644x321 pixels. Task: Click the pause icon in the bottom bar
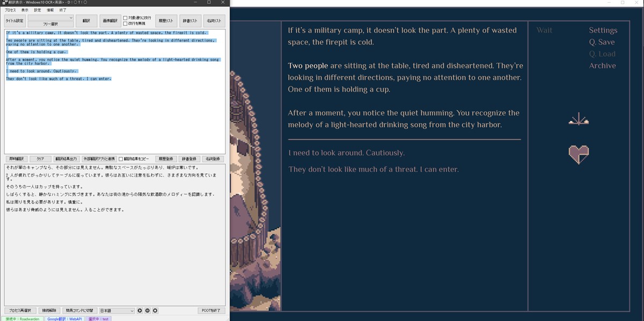click(148, 311)
